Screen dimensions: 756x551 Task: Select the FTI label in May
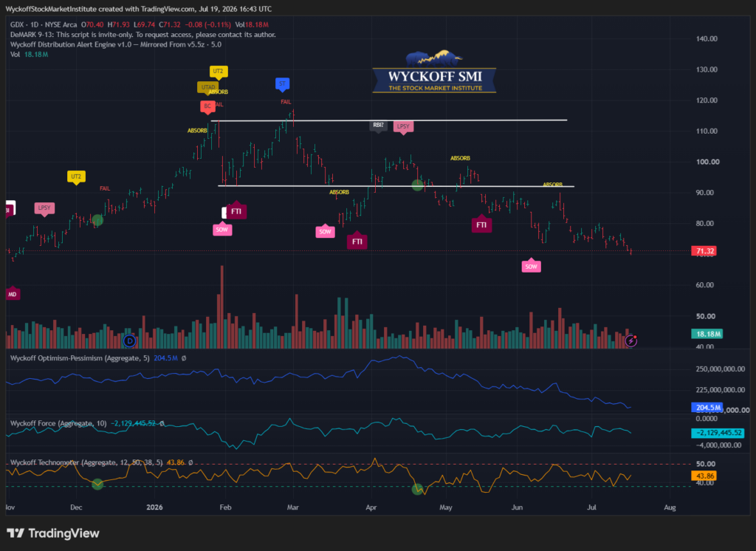coord(481,225)
